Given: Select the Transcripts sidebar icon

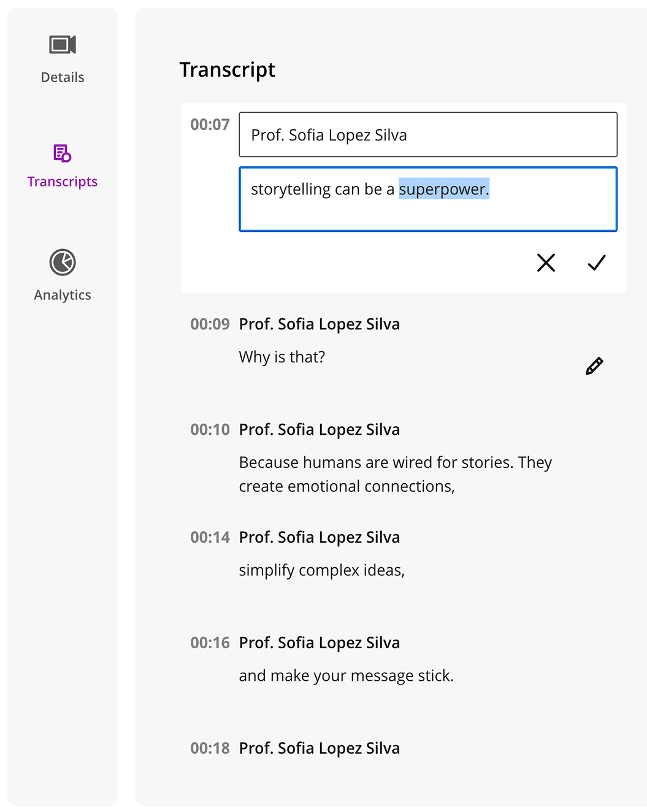Looking at the screenshot, I should pyautogui.click(x=63, y=153).
